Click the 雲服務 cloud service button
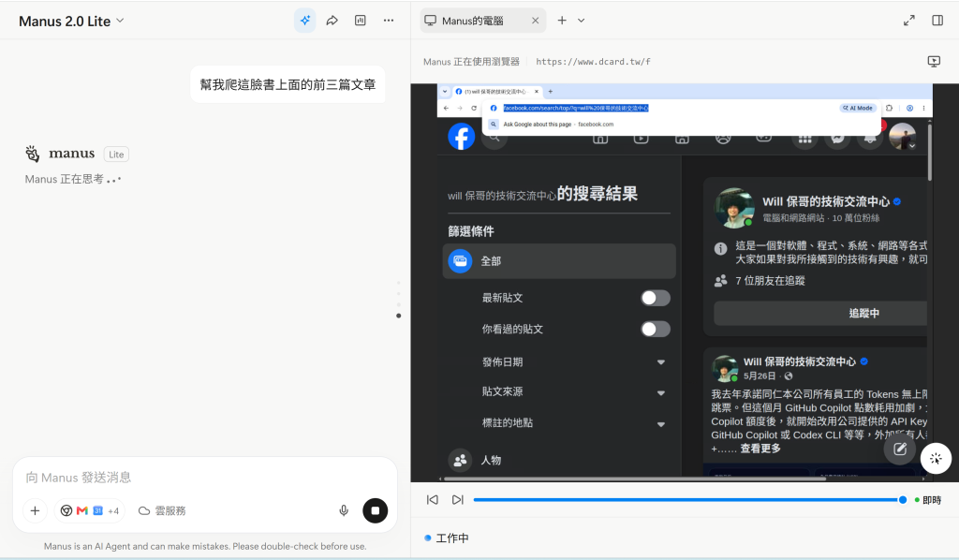The image size is (959, 560). tap(162, 510)
